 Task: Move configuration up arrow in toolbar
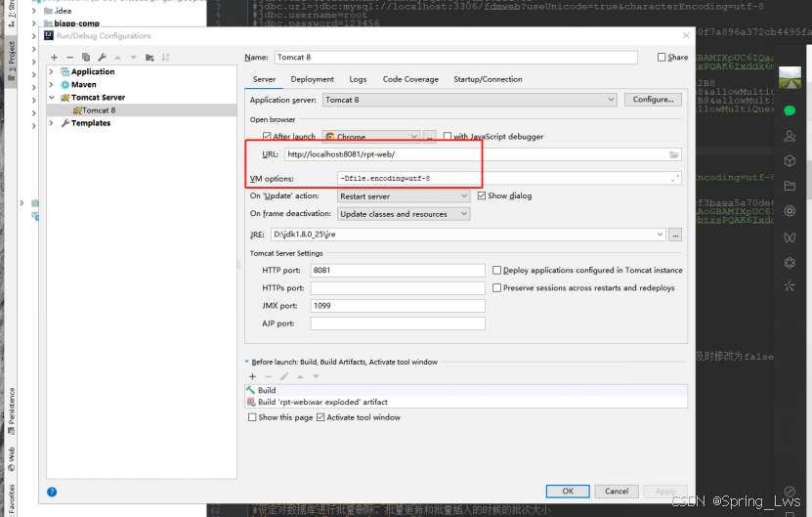coord(117,58)
